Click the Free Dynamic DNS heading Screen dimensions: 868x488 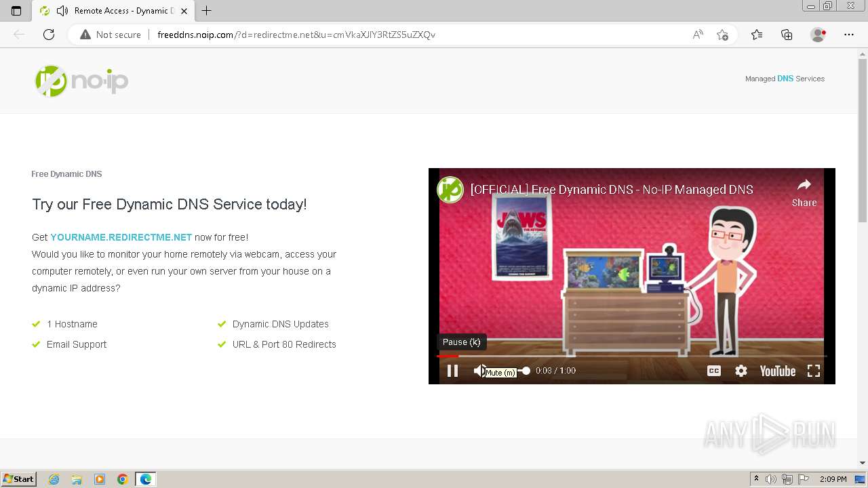coord(66,174)
